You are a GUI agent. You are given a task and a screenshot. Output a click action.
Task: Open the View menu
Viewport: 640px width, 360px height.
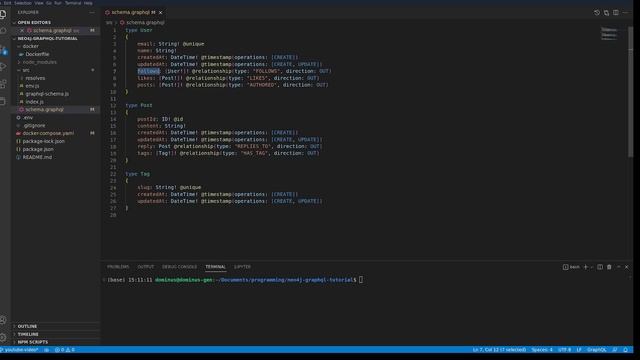pyautogui.click(x=39, y=3)
